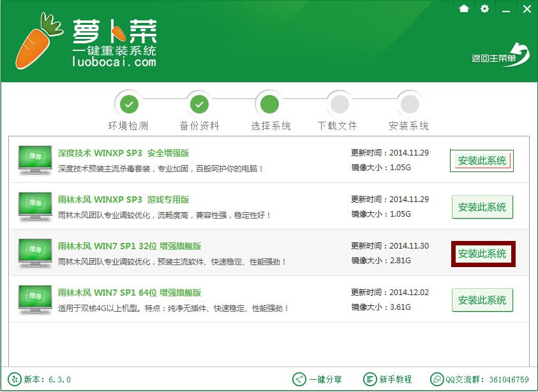Click the version info icon at bottom left
Image resolution: width=538 pixels, height=392 pixels.
pyautogui.click(x=14, y=379)
